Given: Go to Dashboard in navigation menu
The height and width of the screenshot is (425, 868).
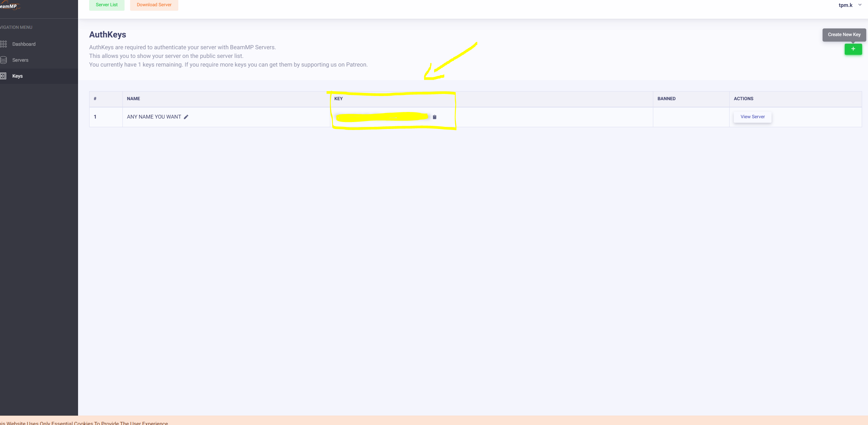Looking at the screenshot, I should (24, 44).
